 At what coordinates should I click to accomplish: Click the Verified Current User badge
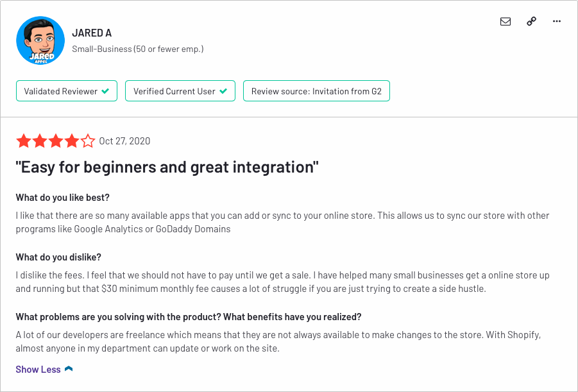180,90
